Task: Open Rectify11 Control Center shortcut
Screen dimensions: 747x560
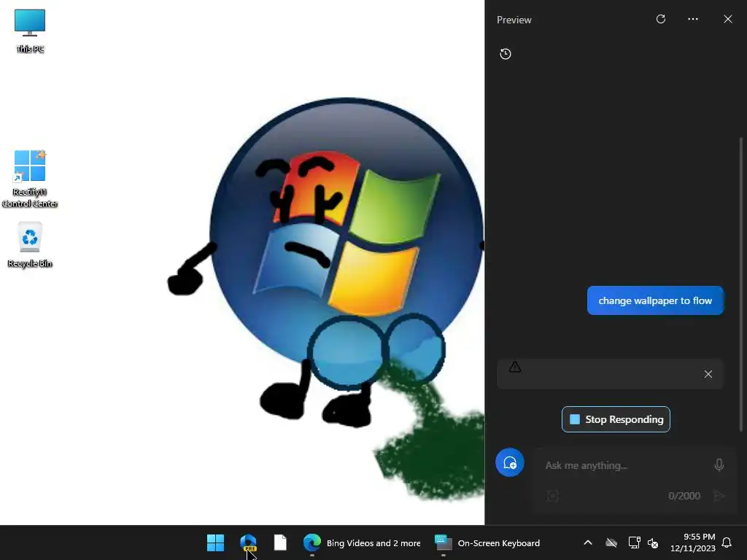Action: [x=30, y=179]
